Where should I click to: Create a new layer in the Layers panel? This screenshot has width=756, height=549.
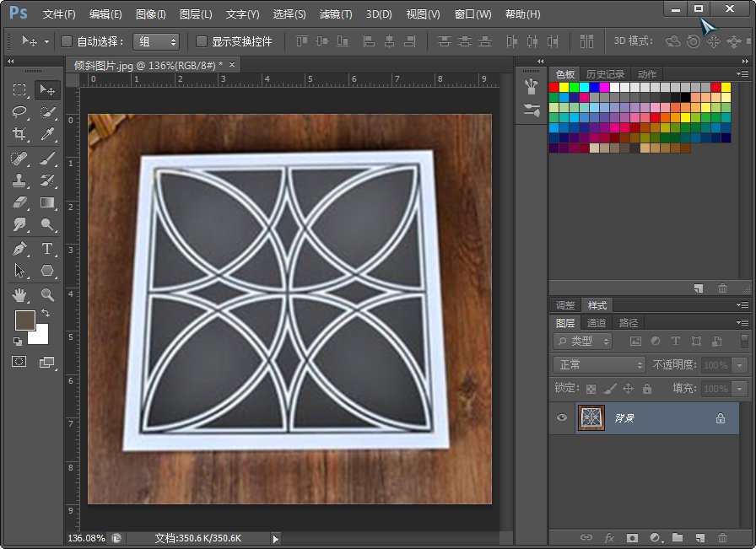click(x=699, y=537)
